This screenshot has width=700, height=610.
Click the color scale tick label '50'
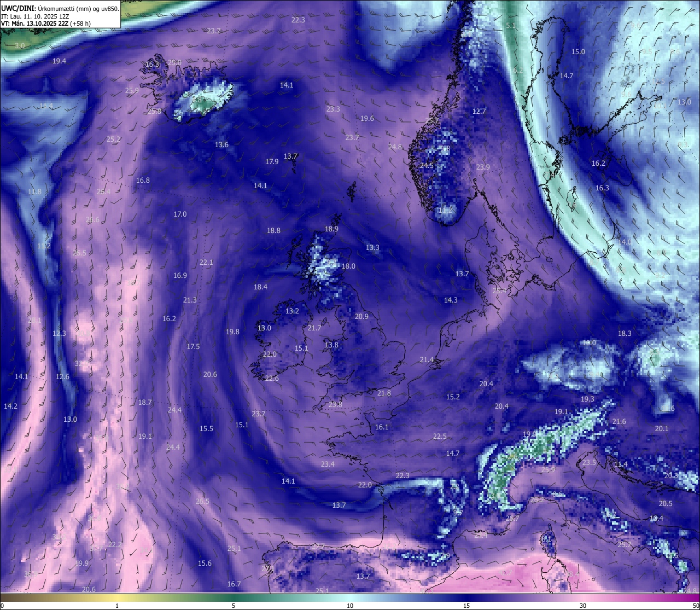coord(696,605)
